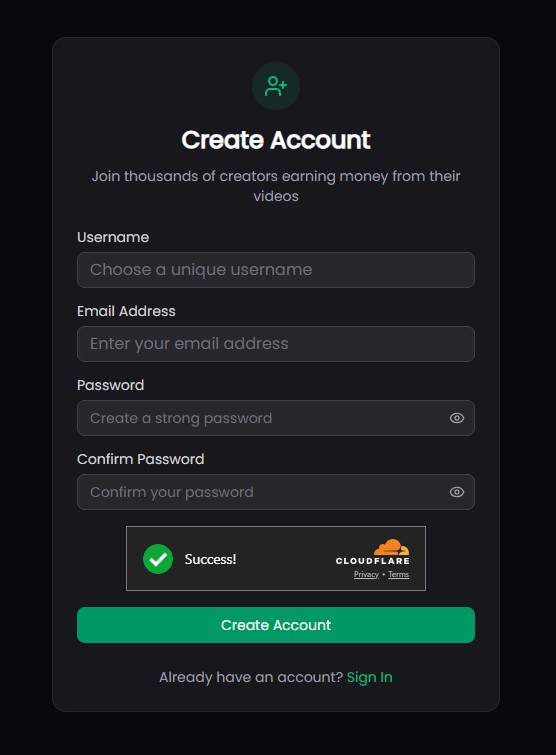Focus the Username input field
Viewport: 556px width, 755px height.
click(276, 270)
